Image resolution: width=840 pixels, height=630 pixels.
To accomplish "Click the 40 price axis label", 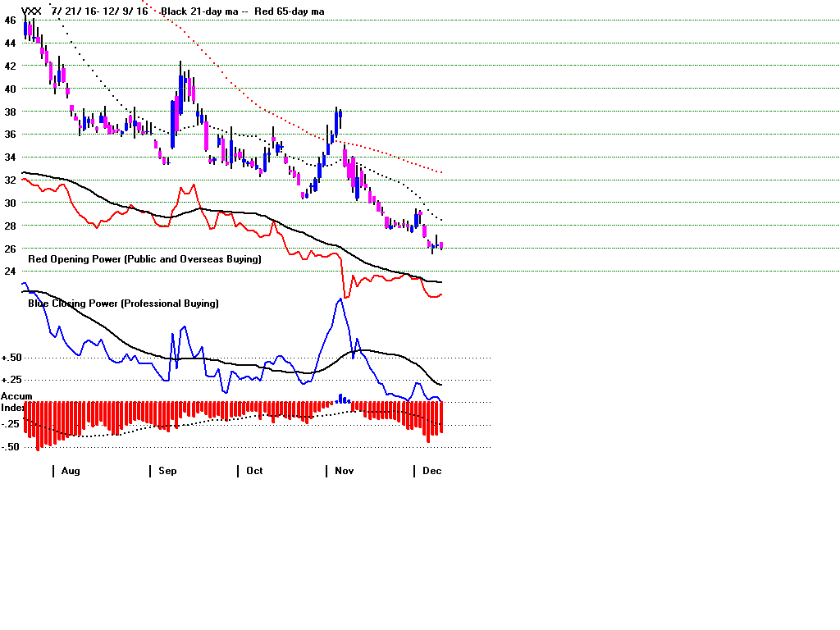I will [9, 89].
